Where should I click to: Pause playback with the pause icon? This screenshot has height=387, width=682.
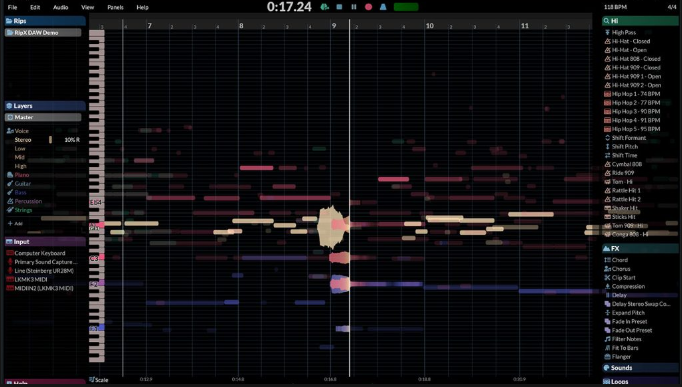354,7
